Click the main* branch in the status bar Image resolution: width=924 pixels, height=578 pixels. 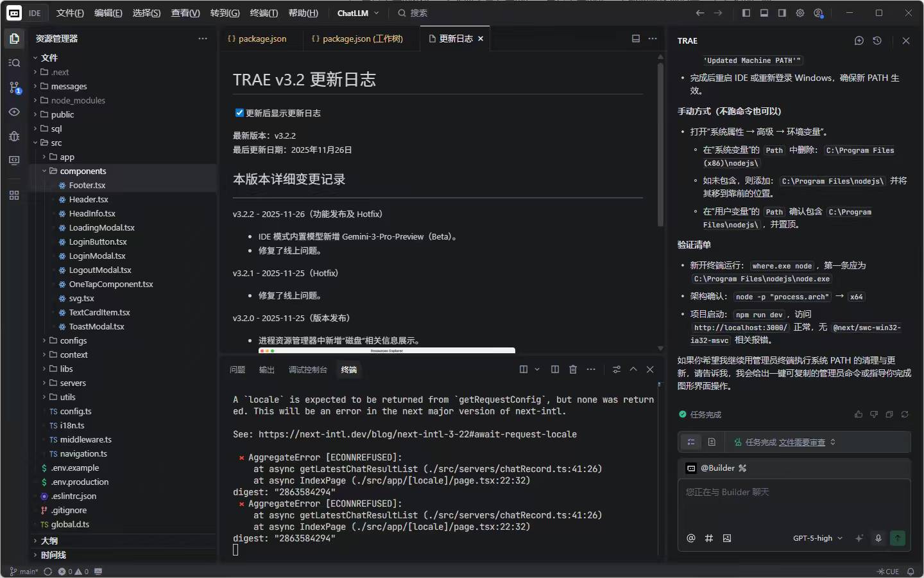(24, 572)
